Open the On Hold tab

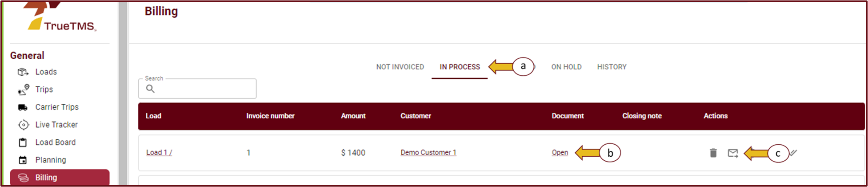(566, 67)
